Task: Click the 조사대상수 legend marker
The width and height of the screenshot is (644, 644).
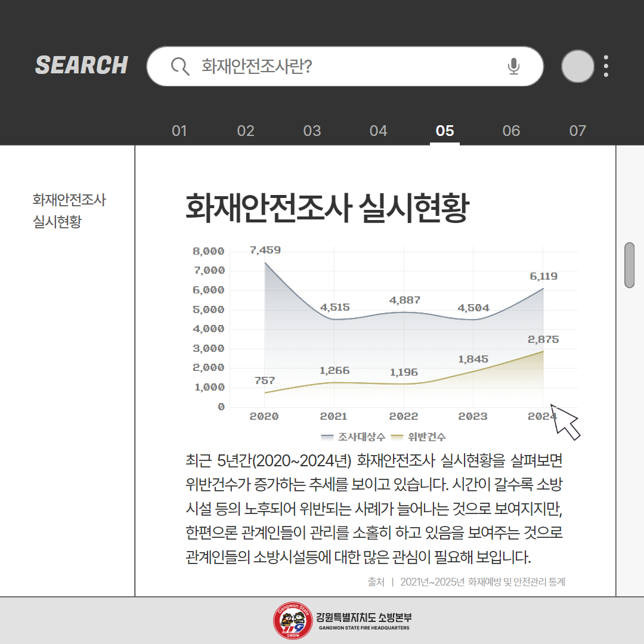Action: [327, 436]
